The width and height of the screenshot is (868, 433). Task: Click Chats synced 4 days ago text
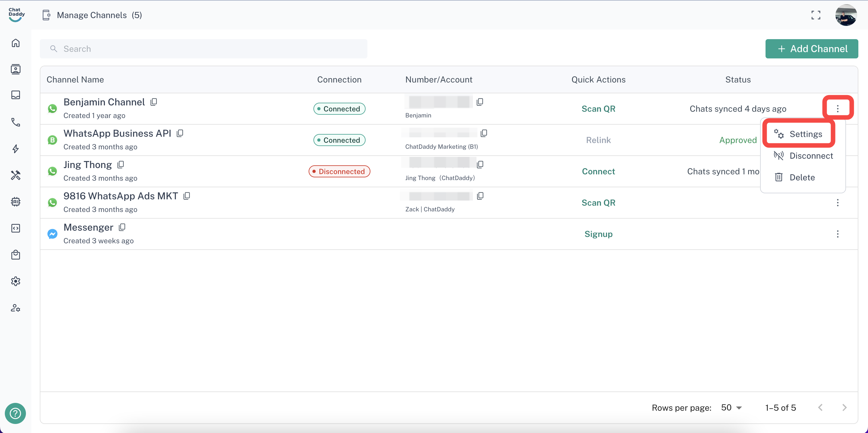pos(738,108)
